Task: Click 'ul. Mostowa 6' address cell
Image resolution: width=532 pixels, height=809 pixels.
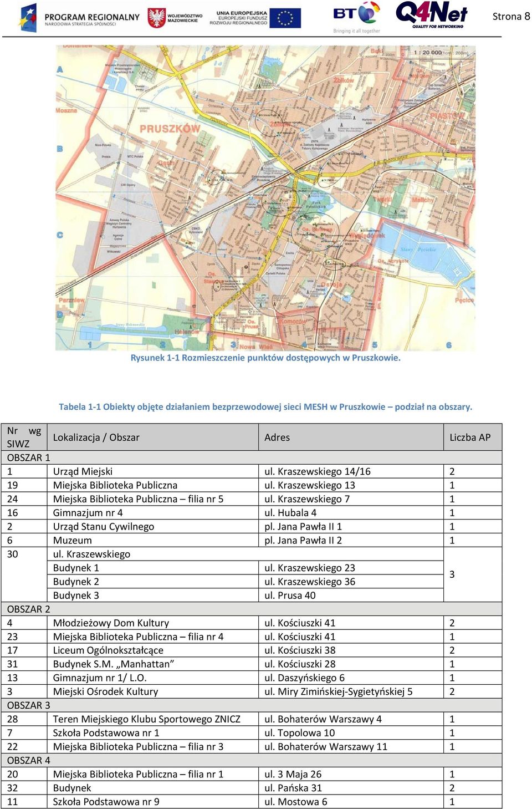Action: click(296, 802)
